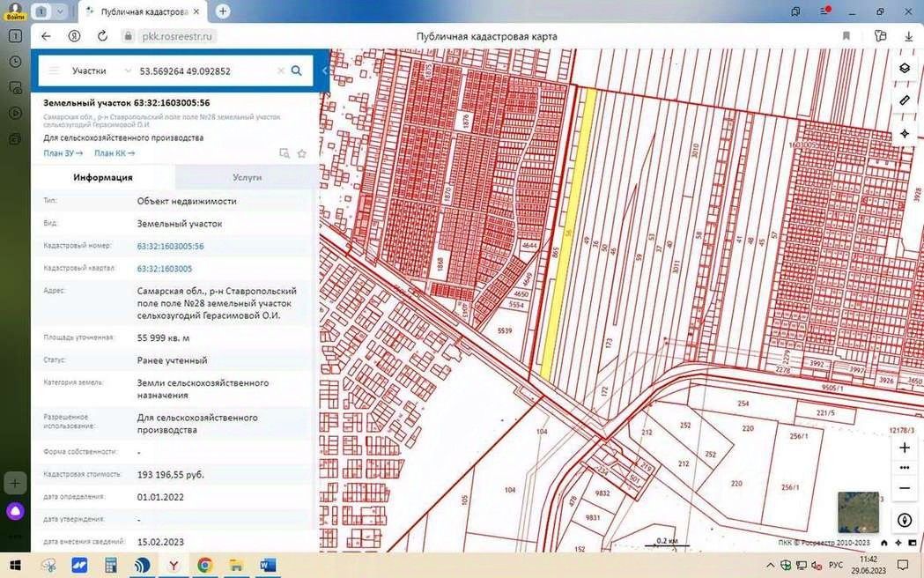This screenshot has height=578, width=924.
Task: Reload the page with refresh icon
Action: pyautogui.click(x=102, y=36)
